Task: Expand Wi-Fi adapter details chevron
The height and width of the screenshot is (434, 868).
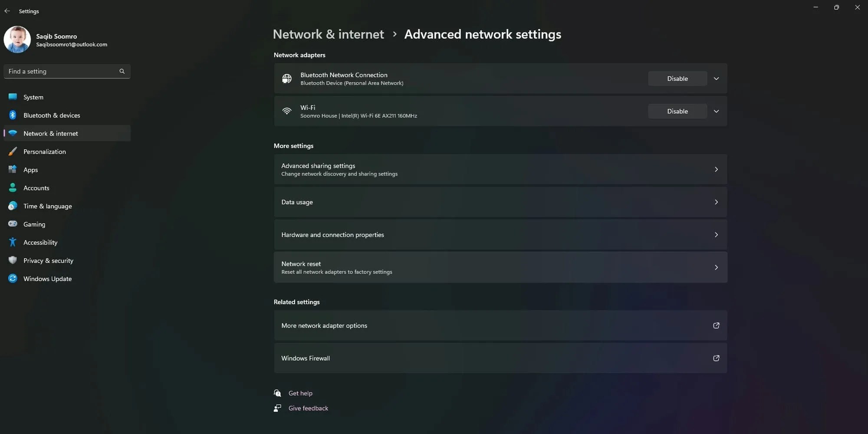Action: coord(716,111)
